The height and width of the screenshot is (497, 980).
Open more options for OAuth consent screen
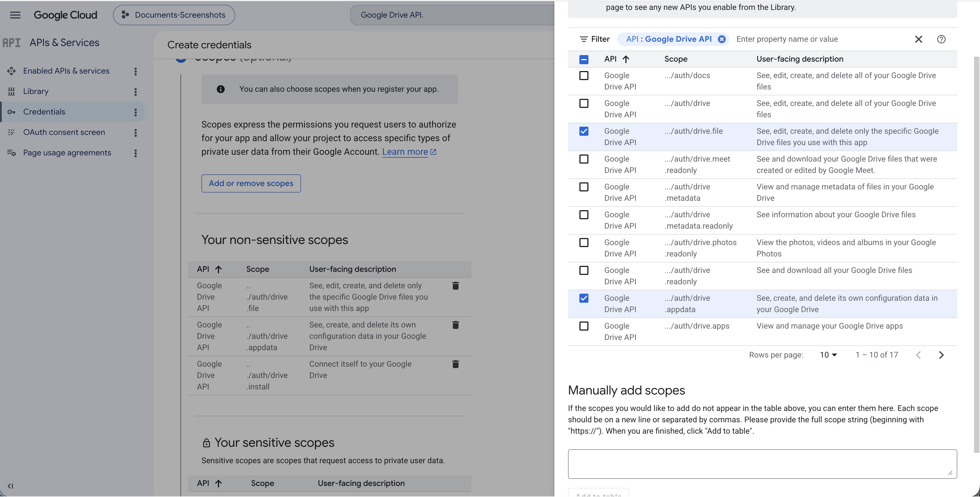coord(135,133)
